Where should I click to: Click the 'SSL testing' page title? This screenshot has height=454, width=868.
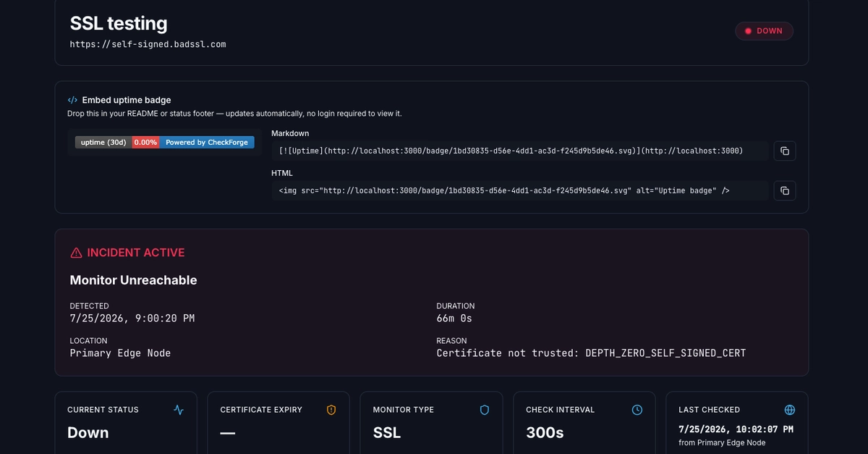tap(119, 23)
